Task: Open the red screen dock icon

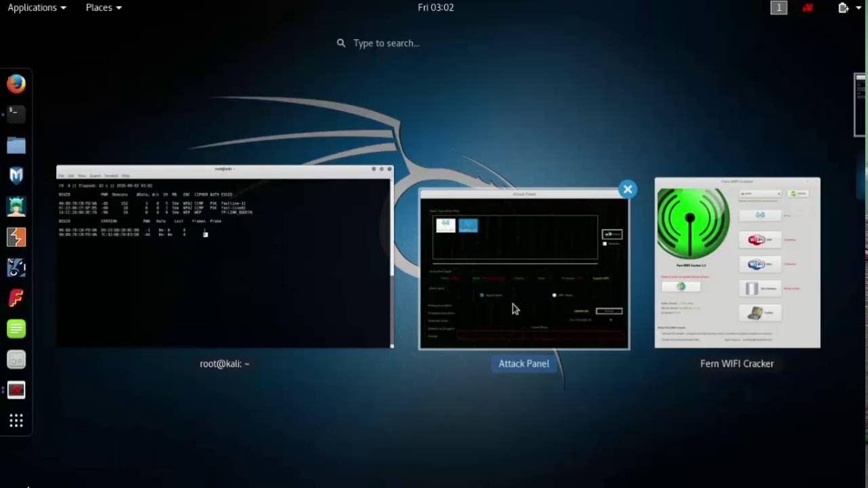Action: click(x=16, y=390)
